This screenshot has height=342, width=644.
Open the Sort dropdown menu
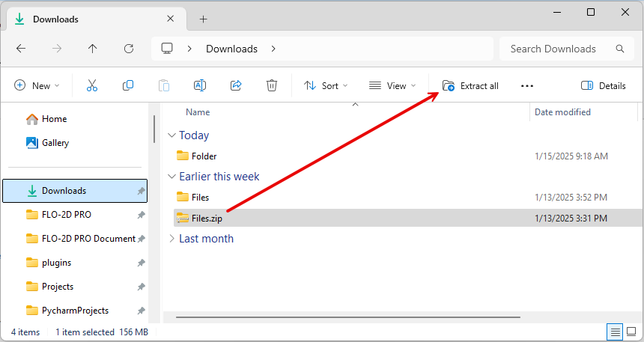point(326,86)
